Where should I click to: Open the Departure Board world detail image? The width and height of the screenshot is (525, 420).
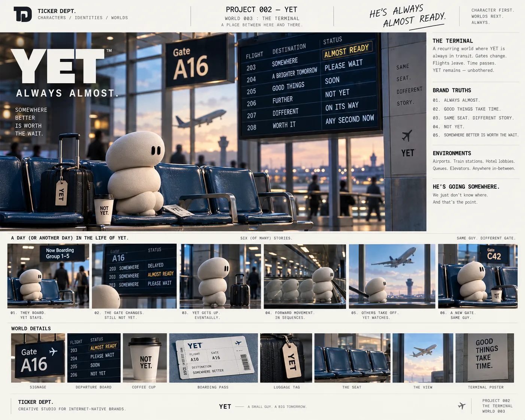pyautogui.click(x=94, y=358)
